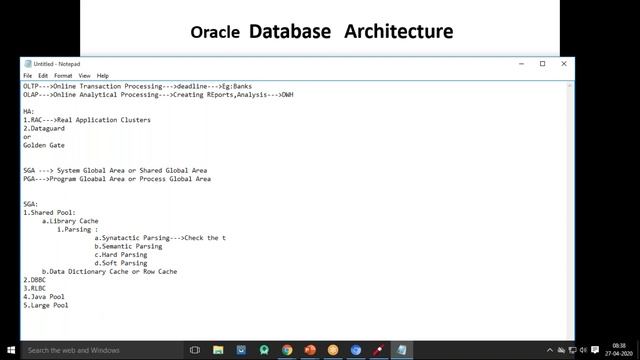
Task: Place cursor on '1.Shared Pool:' line
Action: pos(49,213)
